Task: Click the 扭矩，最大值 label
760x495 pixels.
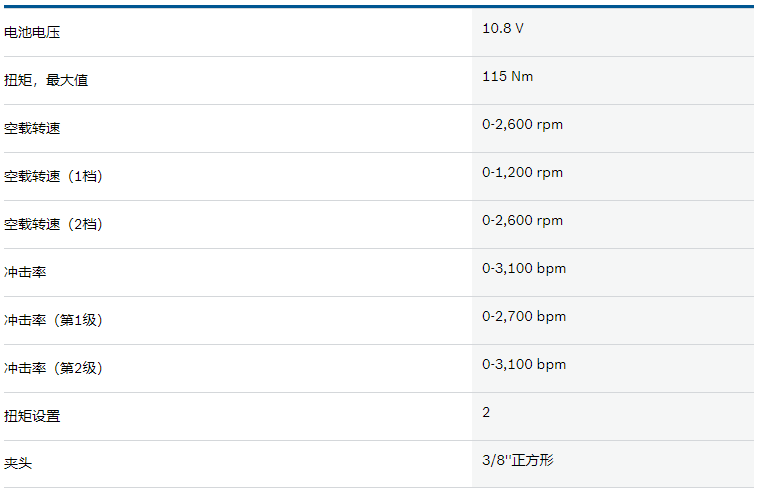Action: (x=46, y=80)
